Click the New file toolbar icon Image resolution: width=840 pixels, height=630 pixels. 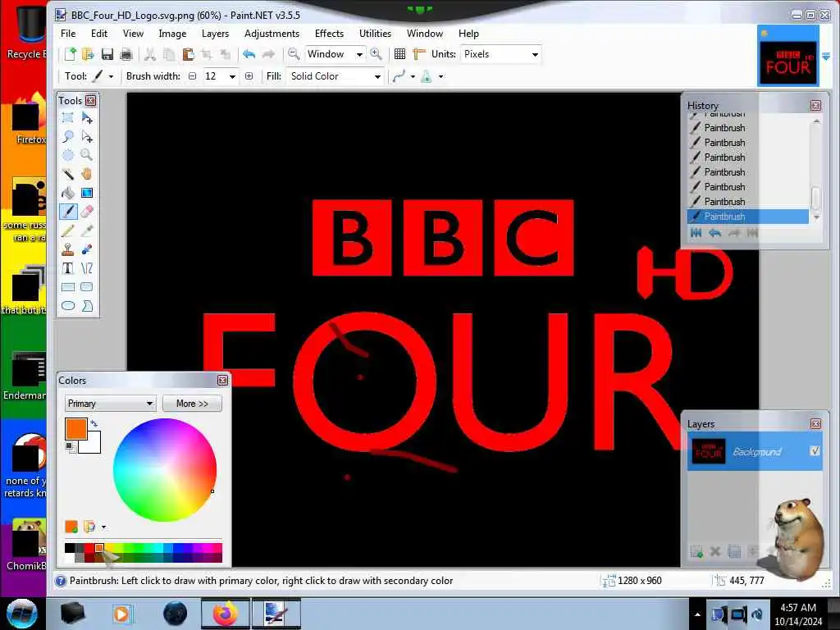tap(71, 54)
